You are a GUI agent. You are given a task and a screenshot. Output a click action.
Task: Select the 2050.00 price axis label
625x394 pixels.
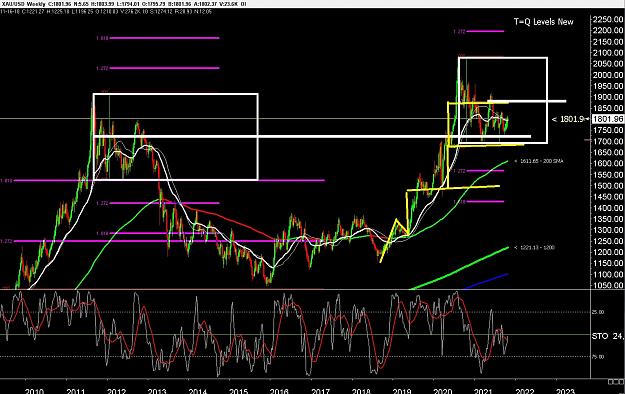pyautogui.click(x=608, y=64)
